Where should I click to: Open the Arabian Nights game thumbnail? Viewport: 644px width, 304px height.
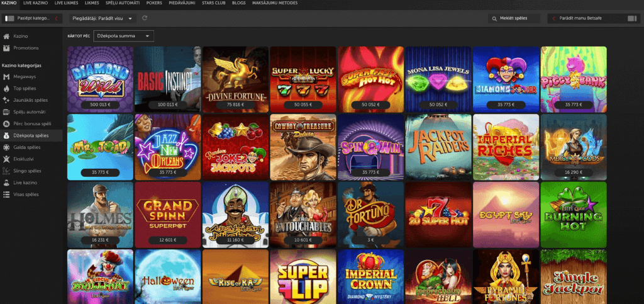[x=235, y=215]
